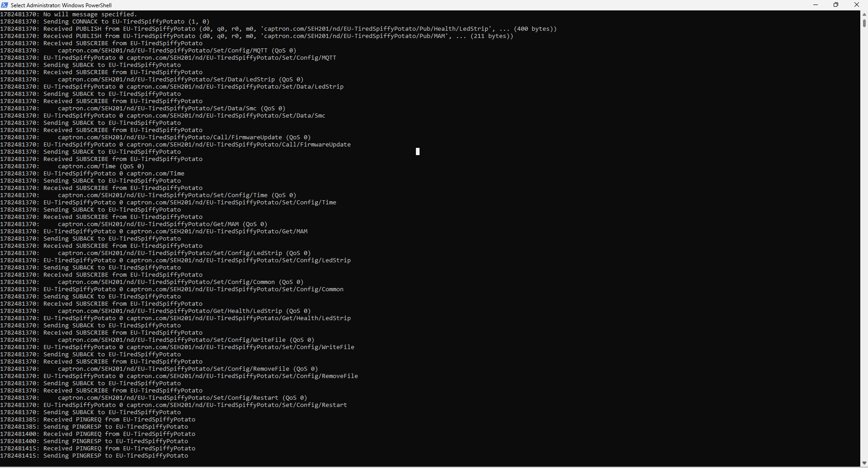Click the indented 'Set/Config/LedStrip (QoS 0)' line
Image resolution: width=868 pixels, height=468 pixels.
(156, 253)
